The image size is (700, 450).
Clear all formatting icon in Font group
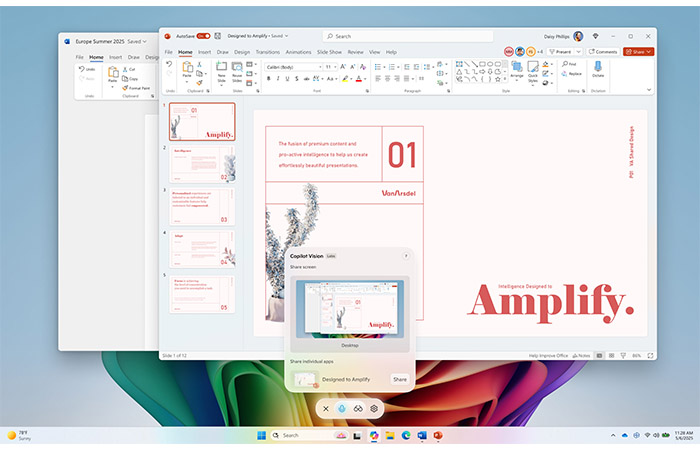pyautogui.click(x=363, y=67)
